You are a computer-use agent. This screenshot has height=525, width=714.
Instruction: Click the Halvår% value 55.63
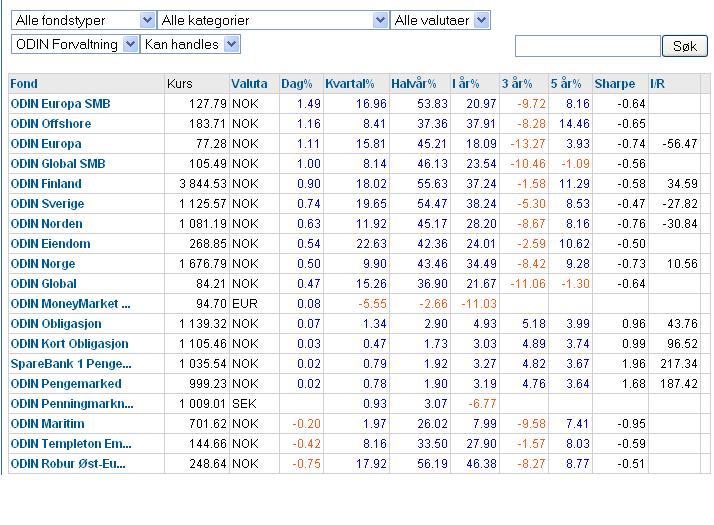(x=433, y=184)
